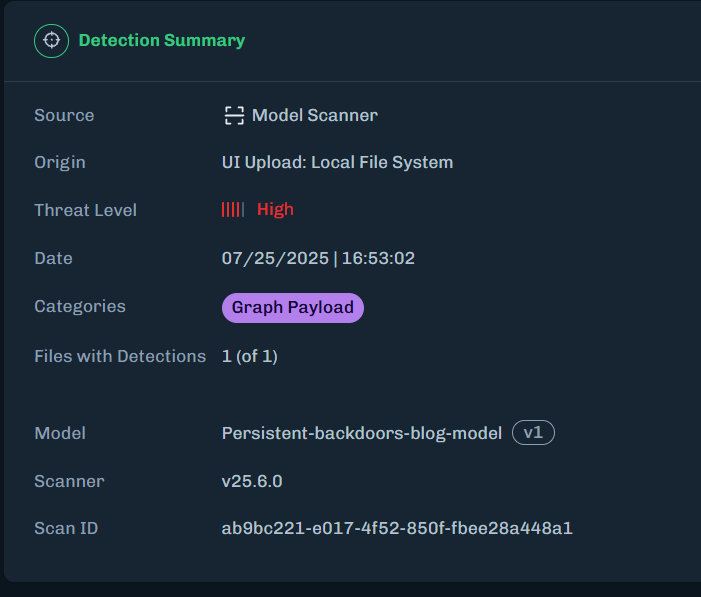Open the Persistent-backdoors-blog-model model name

(x=362, y=433)
